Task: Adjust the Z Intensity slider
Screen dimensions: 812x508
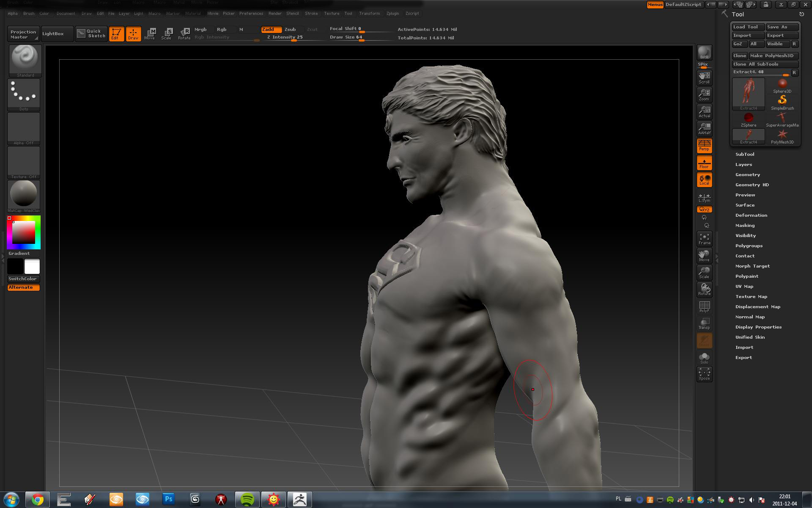Action: (293, 38)
